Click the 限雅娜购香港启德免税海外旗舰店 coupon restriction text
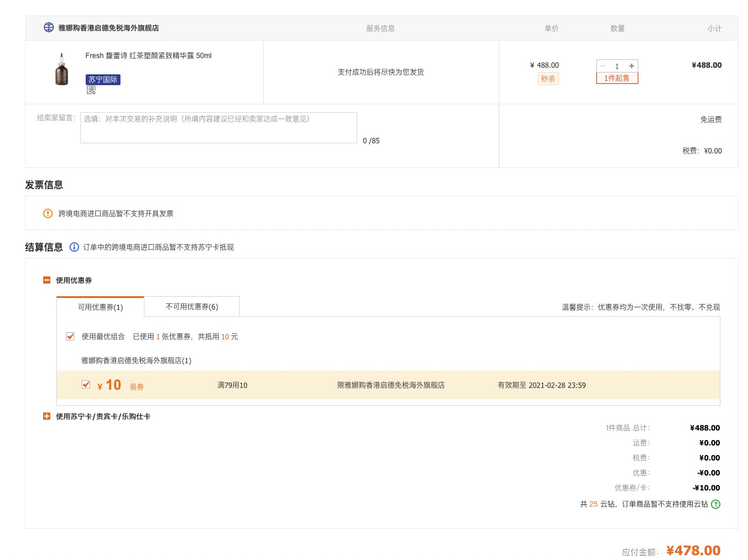Image resolution: width=748 pixels, height=560 pixels. point(391,386)
